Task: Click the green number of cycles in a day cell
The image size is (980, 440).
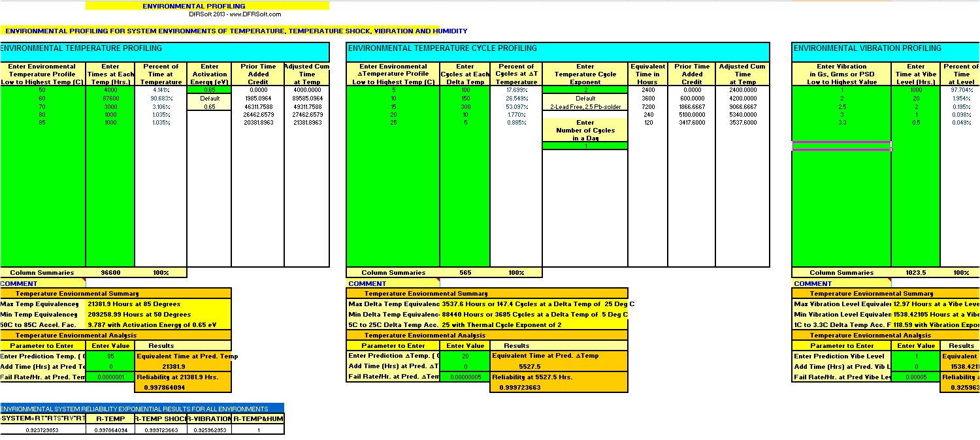Action: [x=585, y=146]
